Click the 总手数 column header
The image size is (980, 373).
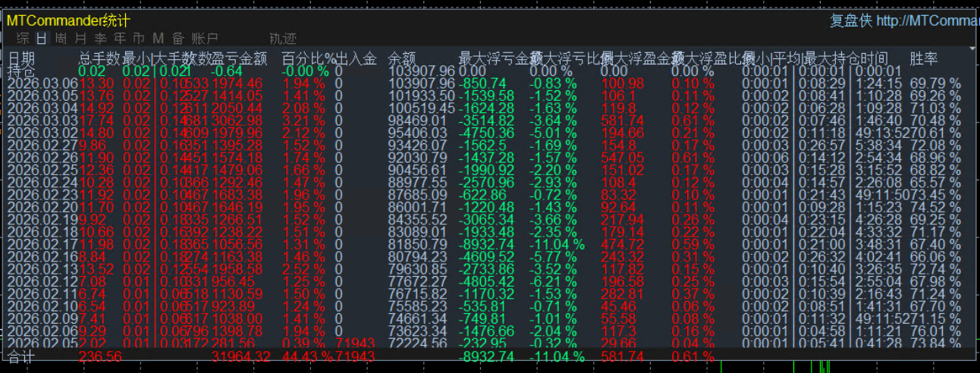99,58
